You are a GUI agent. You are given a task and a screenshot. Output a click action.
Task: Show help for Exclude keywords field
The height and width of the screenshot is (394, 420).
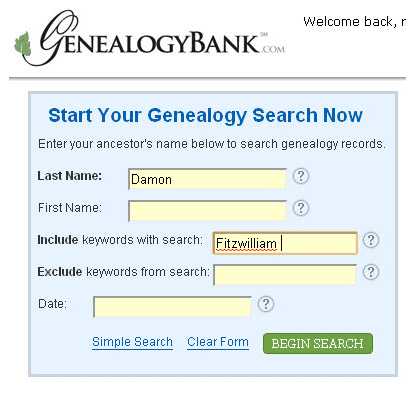point(371,272)
